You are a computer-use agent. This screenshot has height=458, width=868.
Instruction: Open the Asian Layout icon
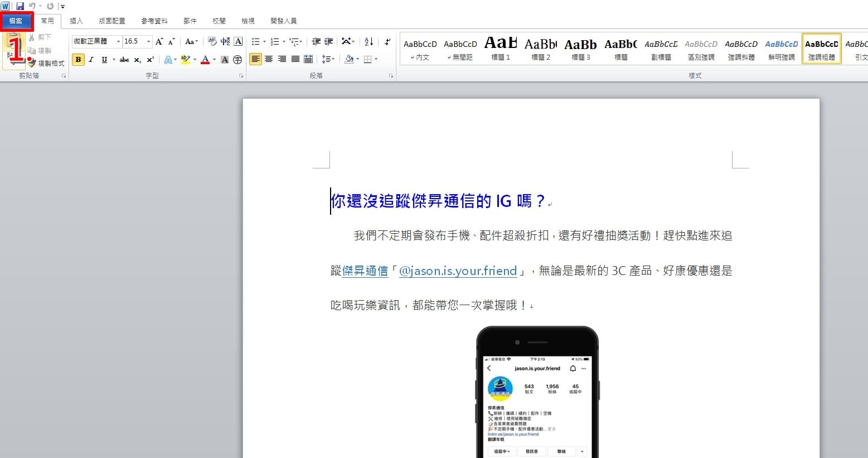(x=346, y=41)
